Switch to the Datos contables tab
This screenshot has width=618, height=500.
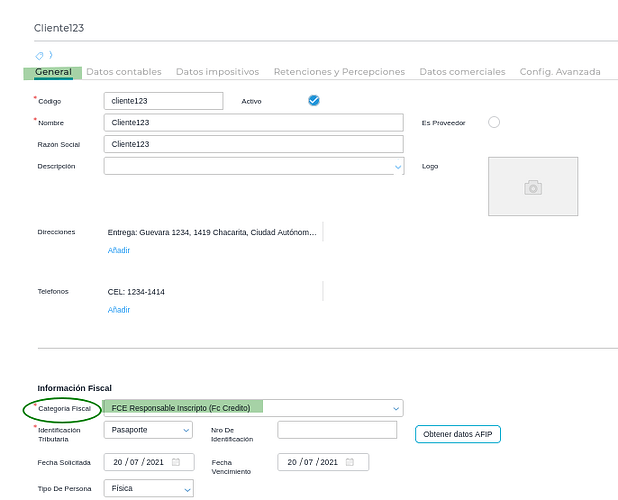click(x=124, y=72)
